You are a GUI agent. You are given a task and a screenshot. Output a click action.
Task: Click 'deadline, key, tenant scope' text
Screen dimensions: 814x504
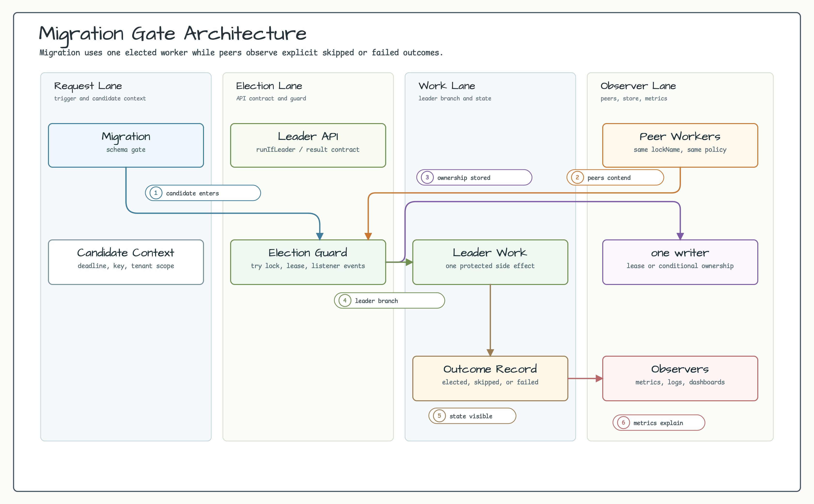pos(126,266)
